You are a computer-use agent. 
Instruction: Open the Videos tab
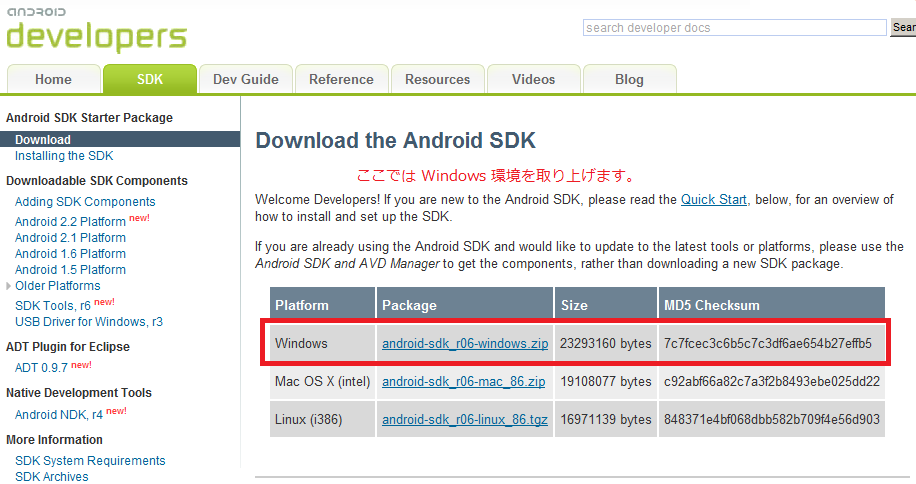(533, 79)
